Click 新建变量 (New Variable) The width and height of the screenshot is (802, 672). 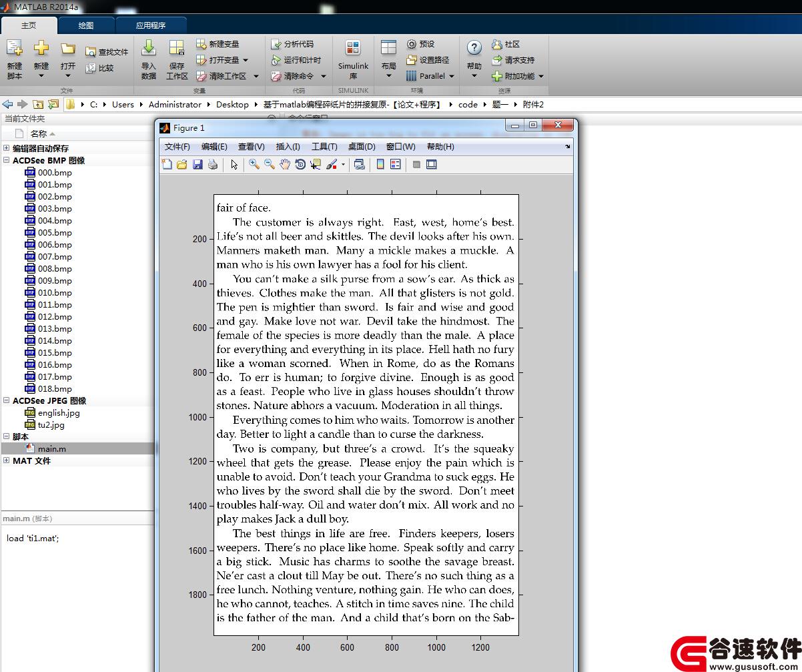click(218, 44)
